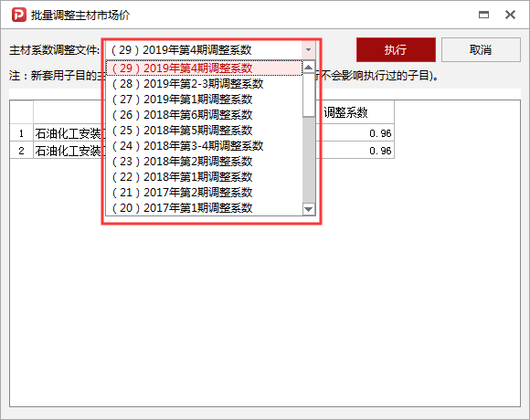The image size is (530, 420).
Task: Click the 执行 button
Action: pos(396,50)
